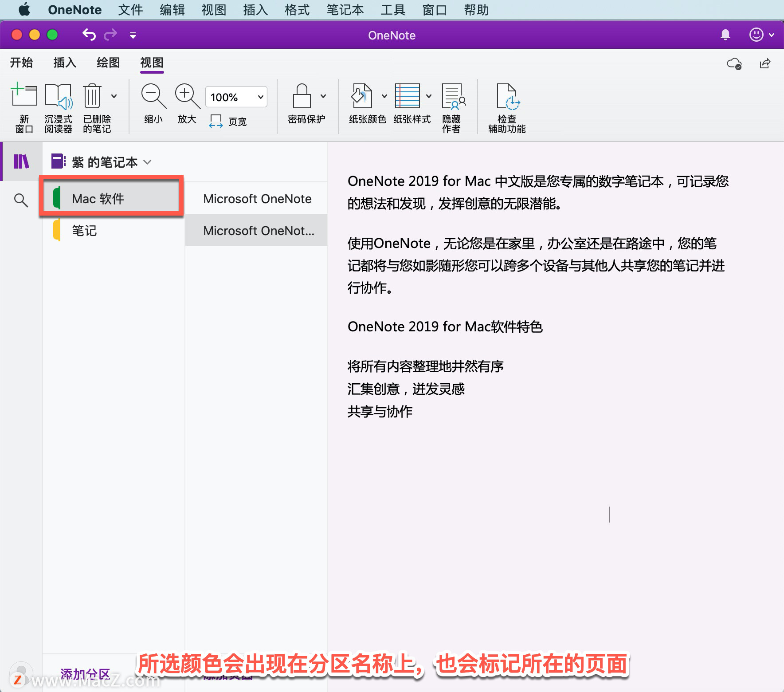Click the purple notebook icon
Screen dimensions: 784x692
(x=59, y=161)
